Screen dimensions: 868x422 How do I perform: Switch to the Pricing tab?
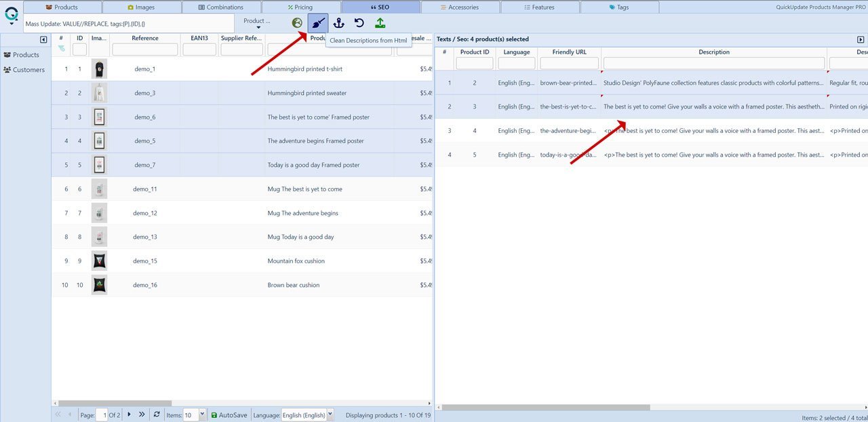coord(301,7)
